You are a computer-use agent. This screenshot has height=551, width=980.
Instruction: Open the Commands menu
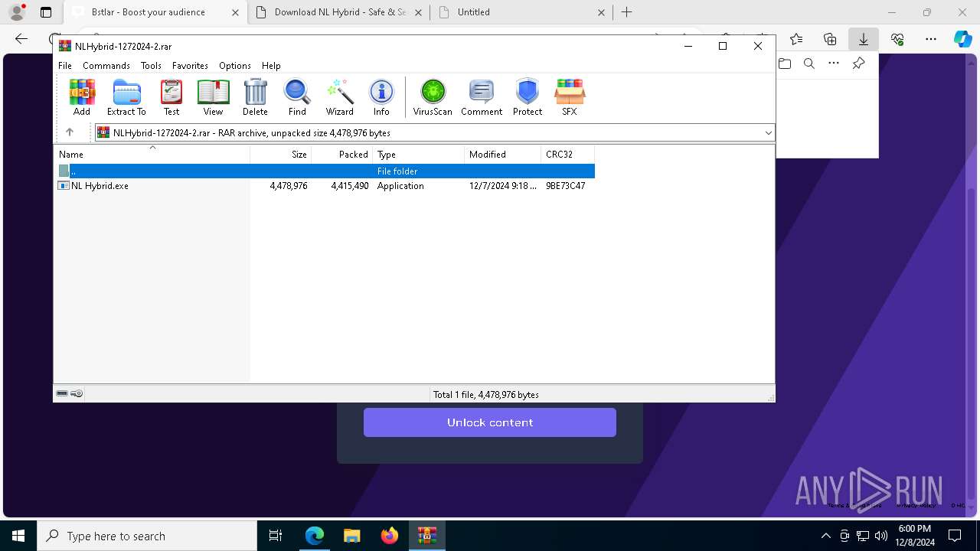pyautogui.click(x=106, y=66)
